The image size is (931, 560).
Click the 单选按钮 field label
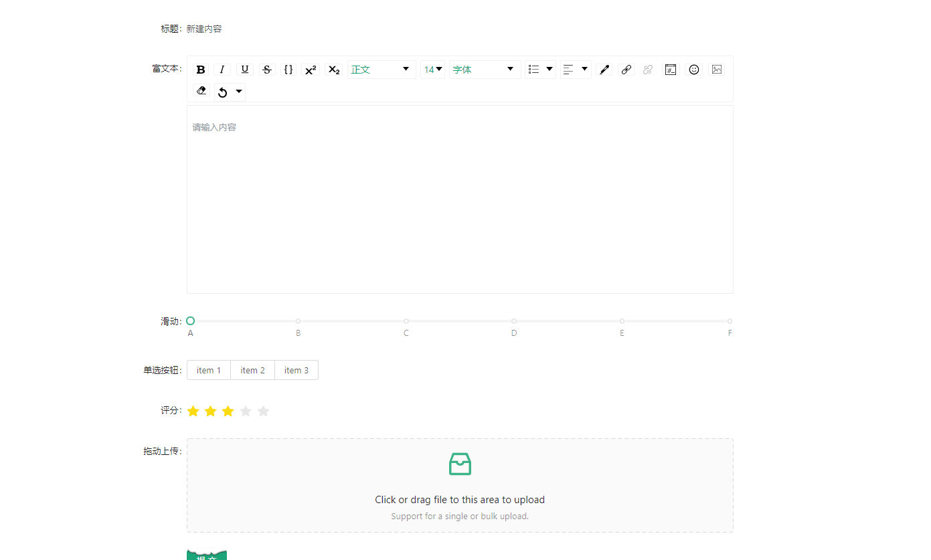point(162,370)
